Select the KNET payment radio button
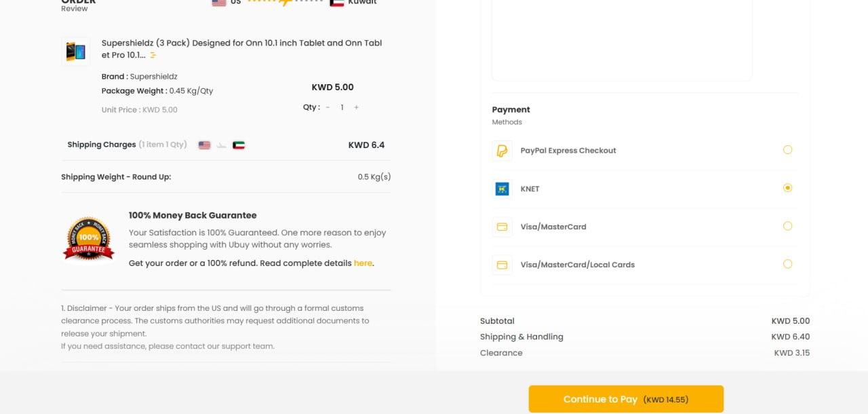The height and width of the screenshot is (414, 868). pos(787,188)
